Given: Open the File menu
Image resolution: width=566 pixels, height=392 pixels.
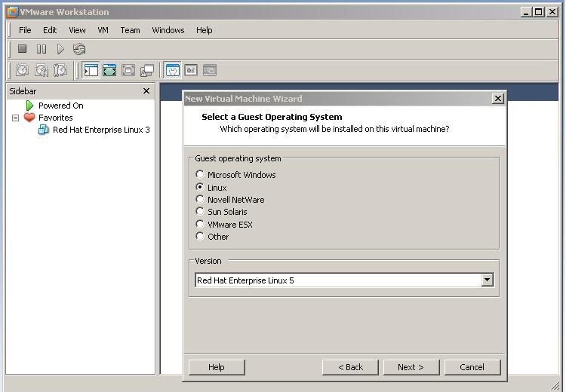Looking at the screenshot, I should (x=25, y=30).
